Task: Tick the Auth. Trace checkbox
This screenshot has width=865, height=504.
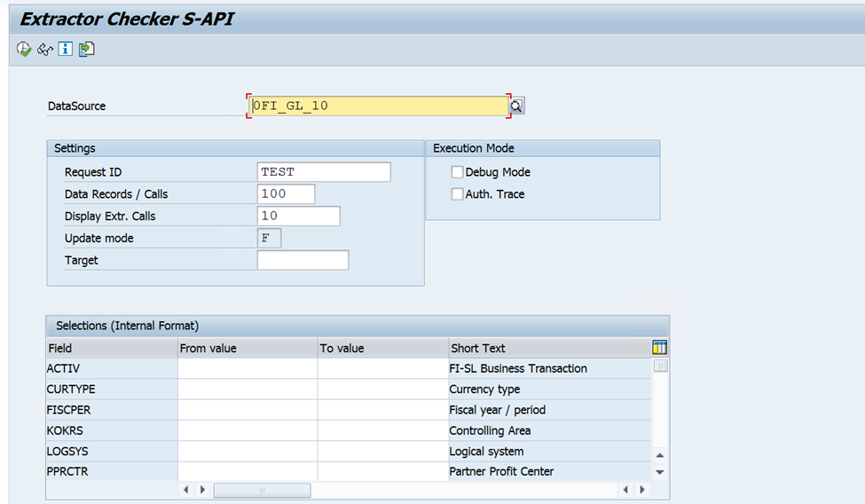Action: pyautogui.click(x=458, y=194)
